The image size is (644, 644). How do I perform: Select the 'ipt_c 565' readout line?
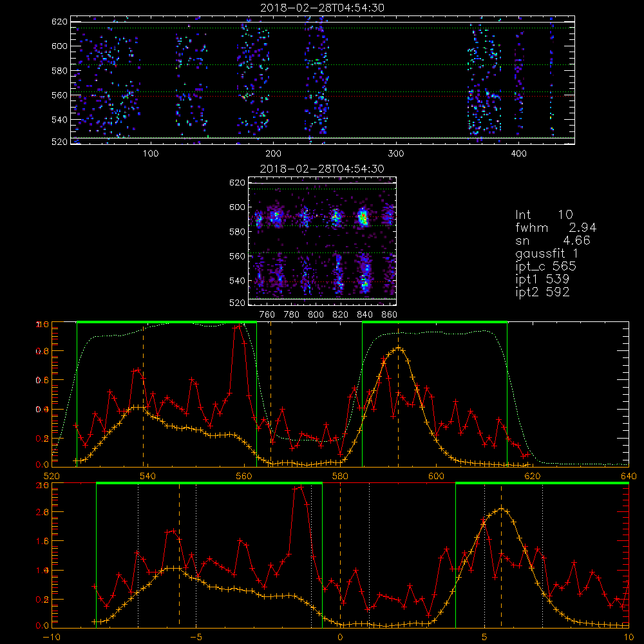(546, 267)
